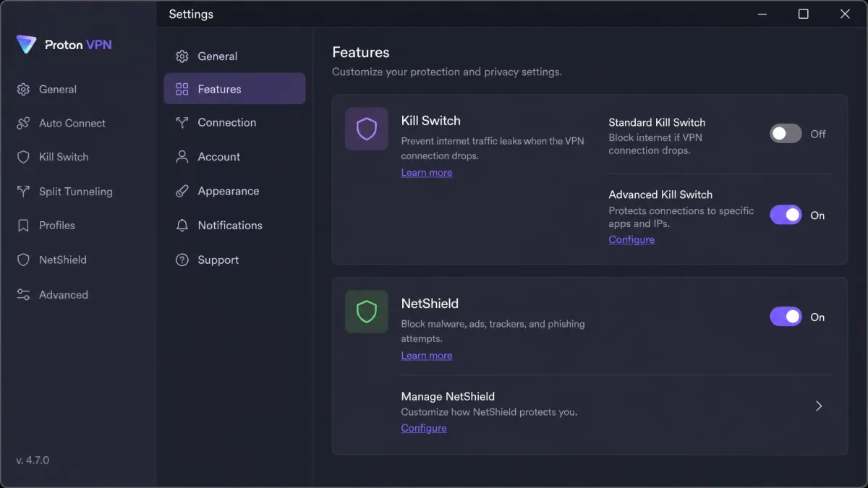Click the shield icon beside sidebar Kill Switch

coord(23,157)
